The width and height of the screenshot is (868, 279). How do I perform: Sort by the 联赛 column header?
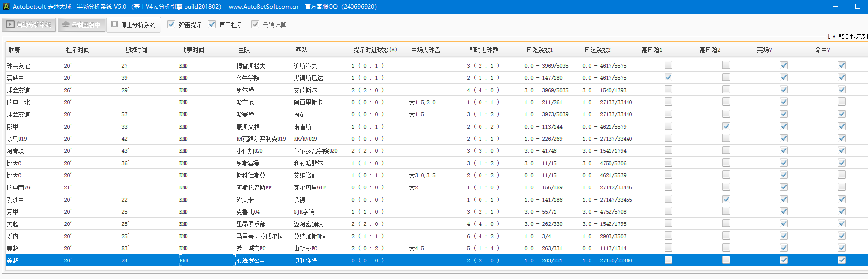click(15, 50)
